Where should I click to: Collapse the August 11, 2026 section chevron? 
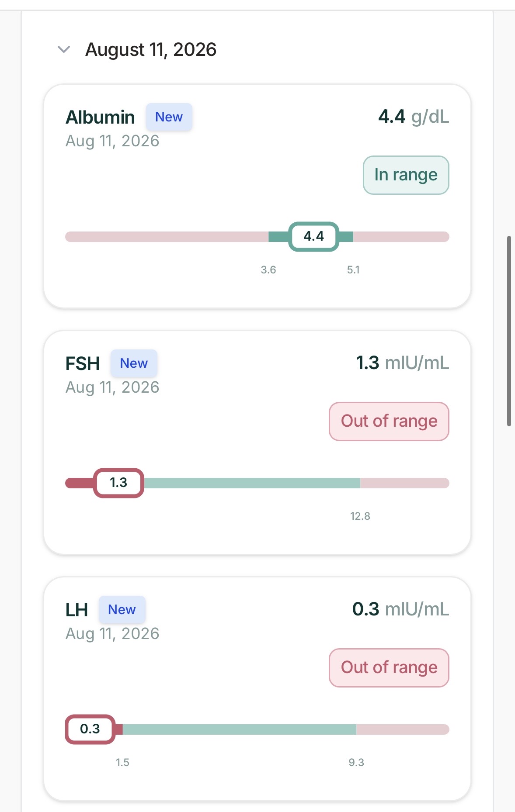coord(64,49)
